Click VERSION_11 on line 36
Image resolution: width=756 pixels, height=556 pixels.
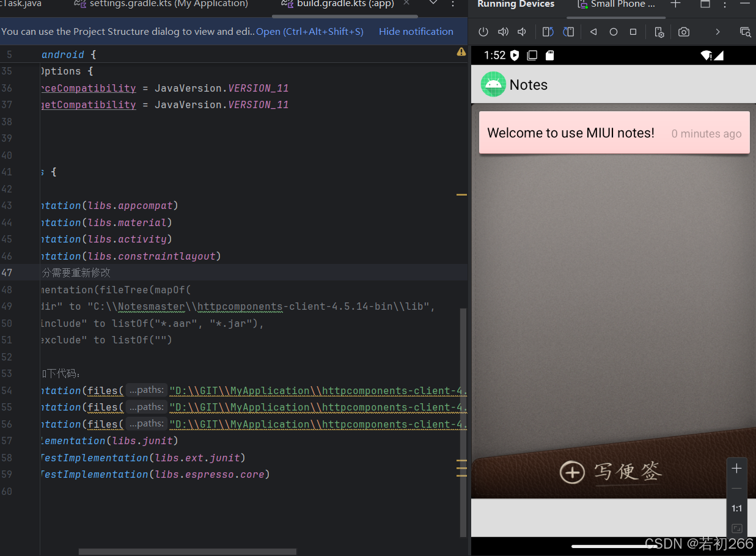[x=258, y=88]
